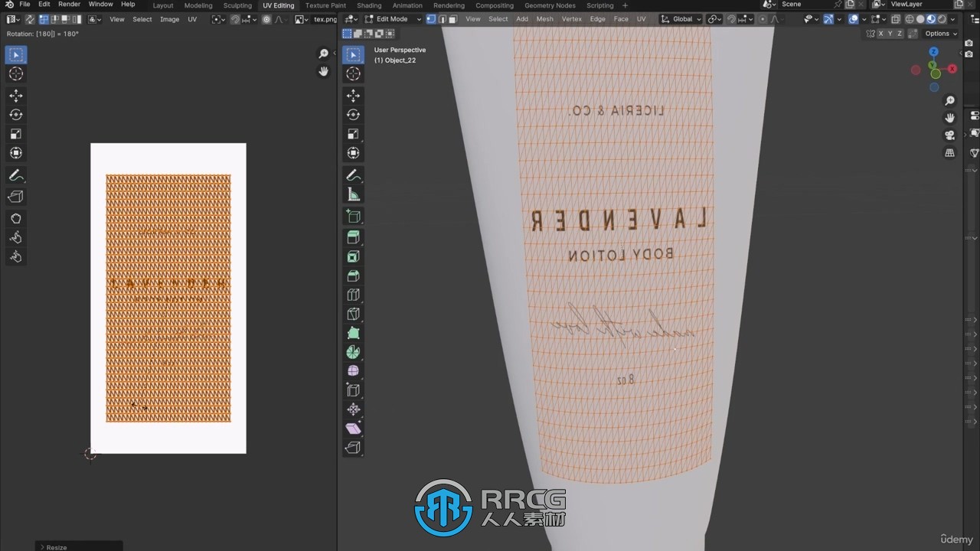Select the Transform tool in 3D viewport toolbar
The height and width of the screenshot is (551, 980).
(353, 153)
